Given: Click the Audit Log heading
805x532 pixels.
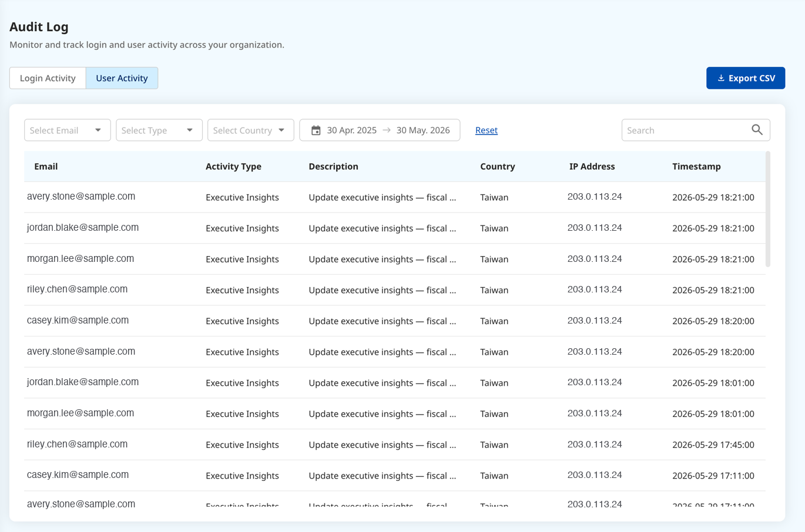Looking at the screenshot, I should click(39, 27).
